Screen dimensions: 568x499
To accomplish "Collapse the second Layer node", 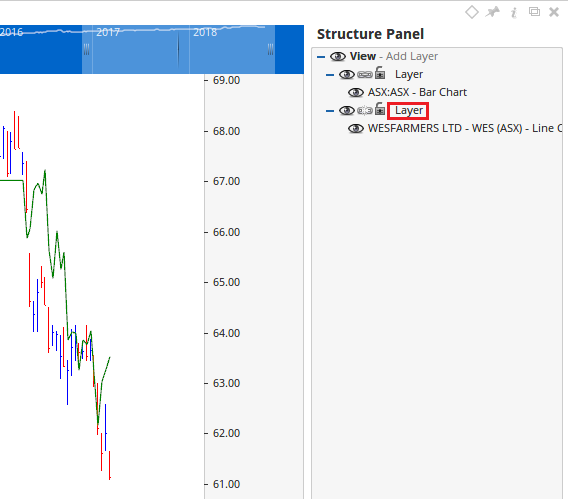I will (x=330, y=111).
